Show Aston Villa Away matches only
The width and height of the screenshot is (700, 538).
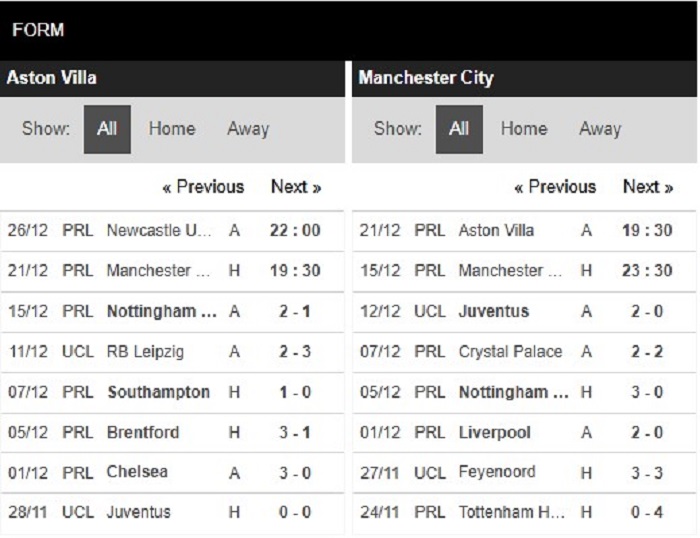point(248,129)
